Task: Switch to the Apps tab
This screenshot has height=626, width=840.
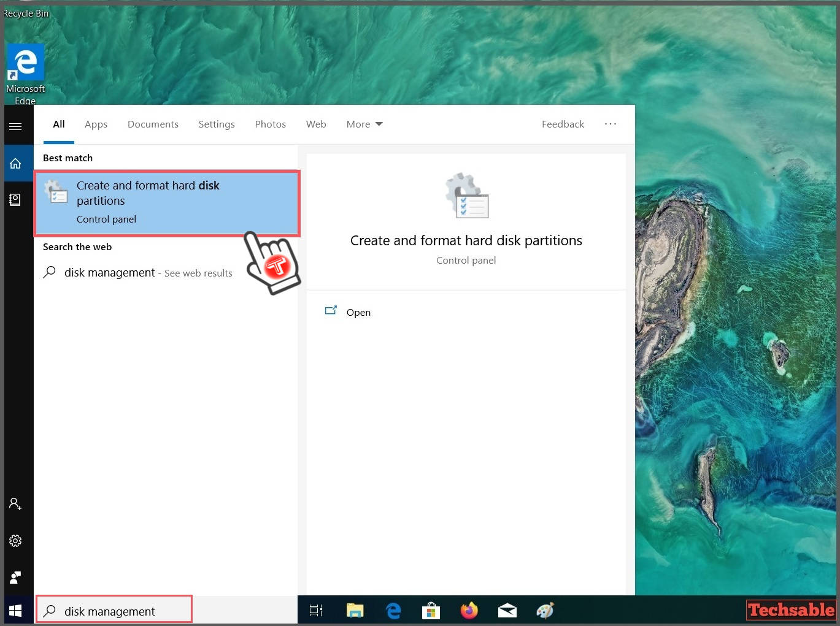Action: click(96, 124)
